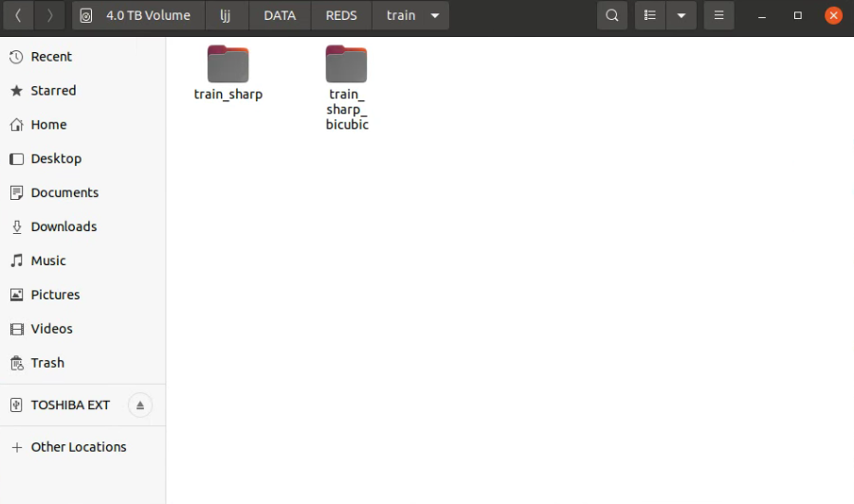Click the USB drive icon beside TOSHIBA EXT
This screenshot has height=504, width=854.
pyautogui.click(x=16, y=405)
